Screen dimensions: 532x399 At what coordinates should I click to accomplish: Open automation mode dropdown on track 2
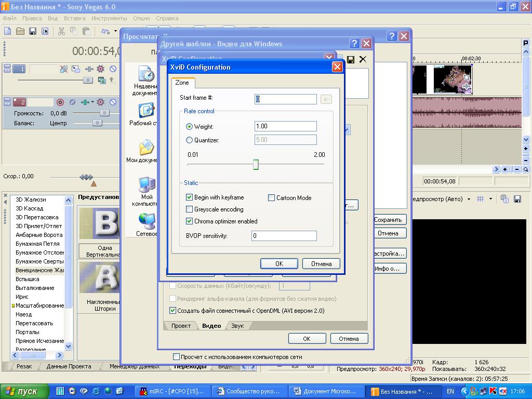tap(92, 102)
